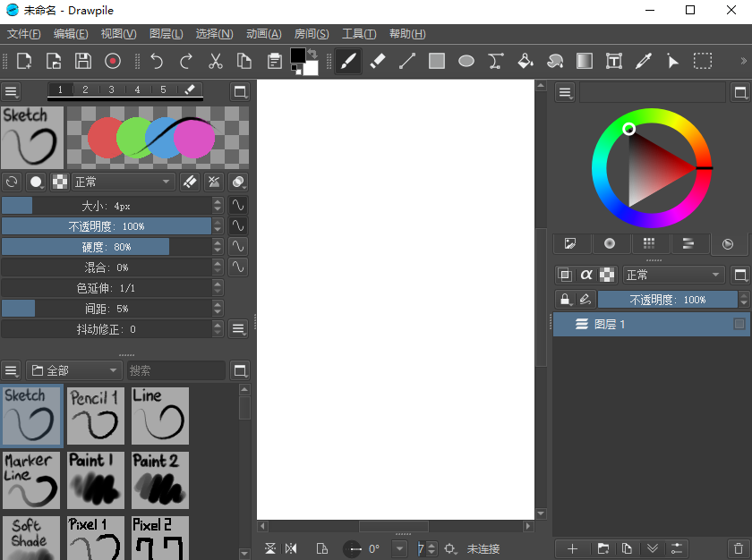Open the 图层(L) menu
Screen dimensions: 752x560
coord(167,34)
